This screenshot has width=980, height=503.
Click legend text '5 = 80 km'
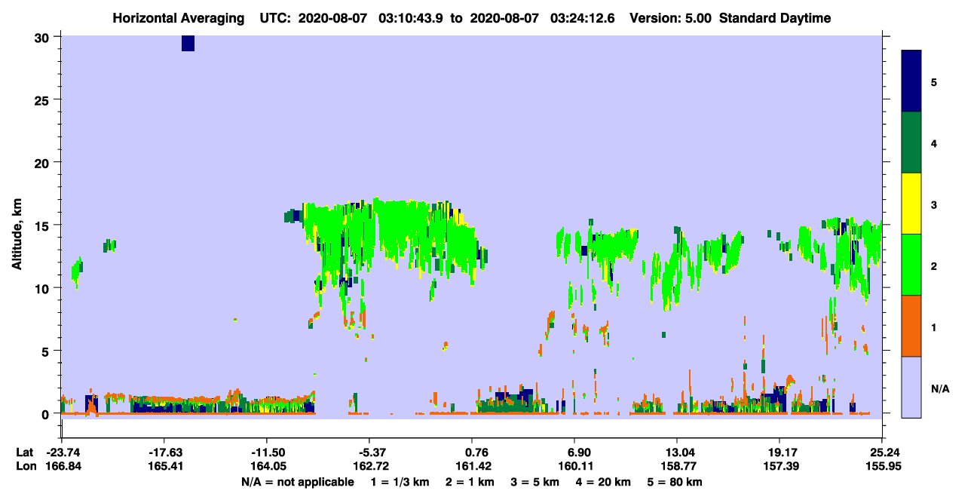[x=675, y=482]
